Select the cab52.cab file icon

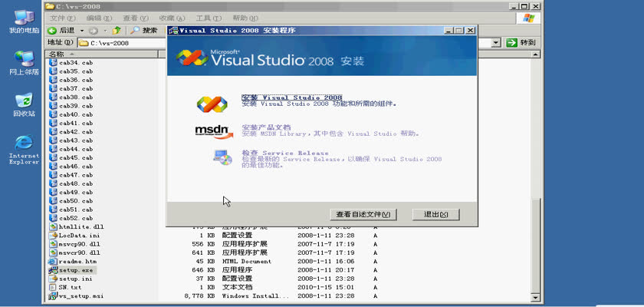pyautogui.click(x=53, y=218)
